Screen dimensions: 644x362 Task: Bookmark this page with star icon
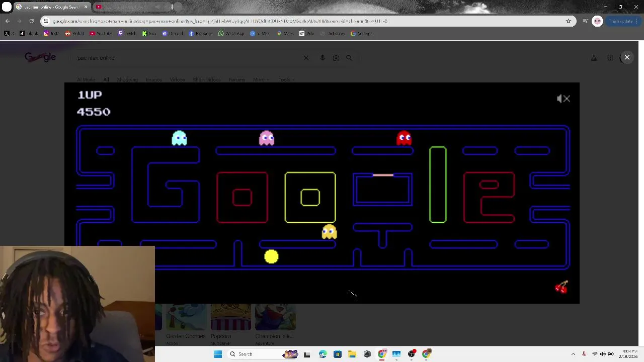569,21
